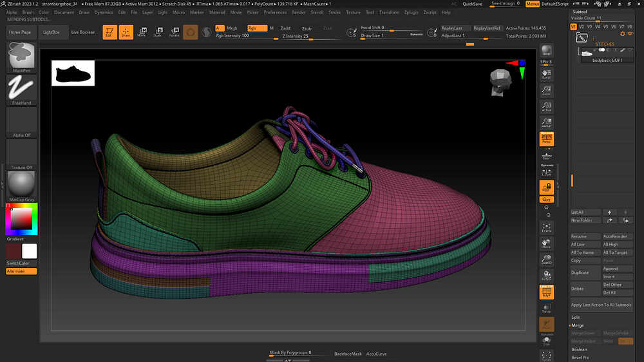Expand the Boolean section
The width and height of the screenshot is (644, 362).
click(x=579, y=350)
